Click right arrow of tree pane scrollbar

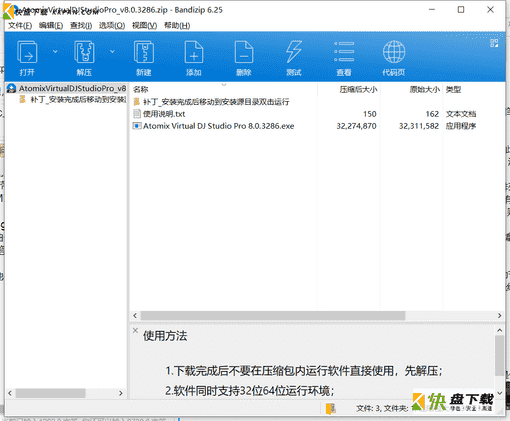click(x=121, y=393)
